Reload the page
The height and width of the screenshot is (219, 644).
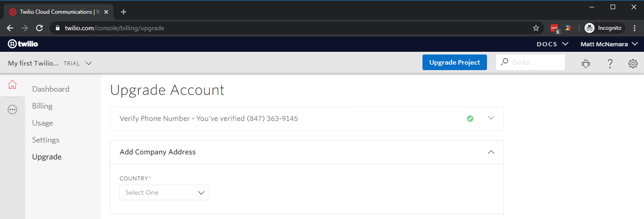point(39,28)
